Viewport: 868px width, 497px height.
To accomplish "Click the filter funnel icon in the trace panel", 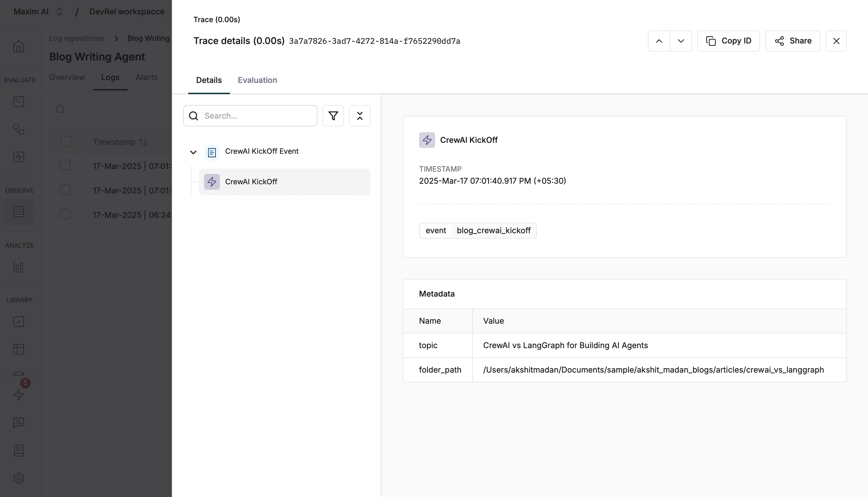I will pyautogui.click(x=333, y=116).
